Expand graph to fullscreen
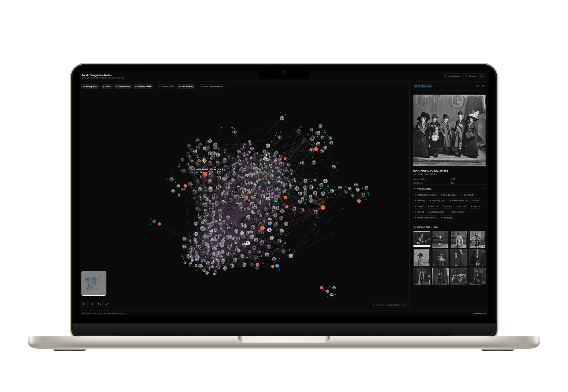 coord(107,304)
